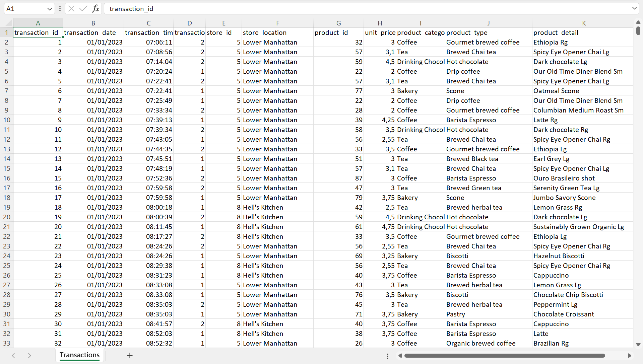Screen dimensions: 643x364
Task: Select the Transactions sheet tab
Action: (x=79, y=355)
